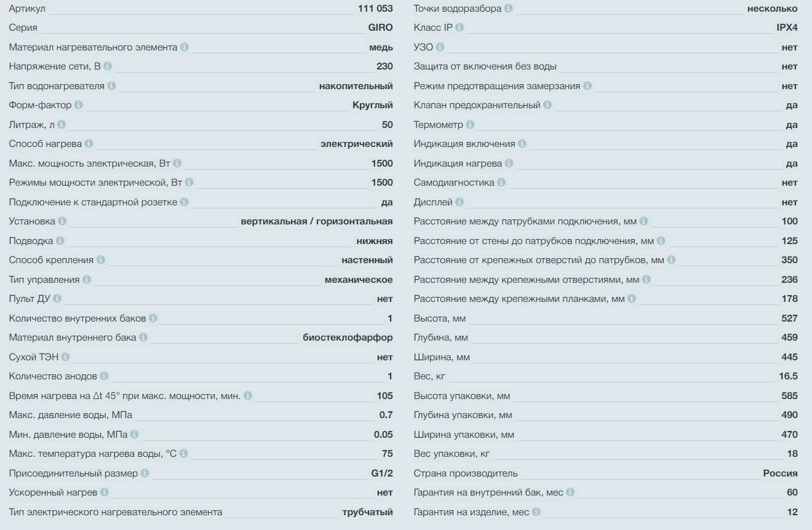The width and height of the screenshot is (812, 530).
Task: Click info icon for Клапан предохранительный
Action: coord(547,105)
